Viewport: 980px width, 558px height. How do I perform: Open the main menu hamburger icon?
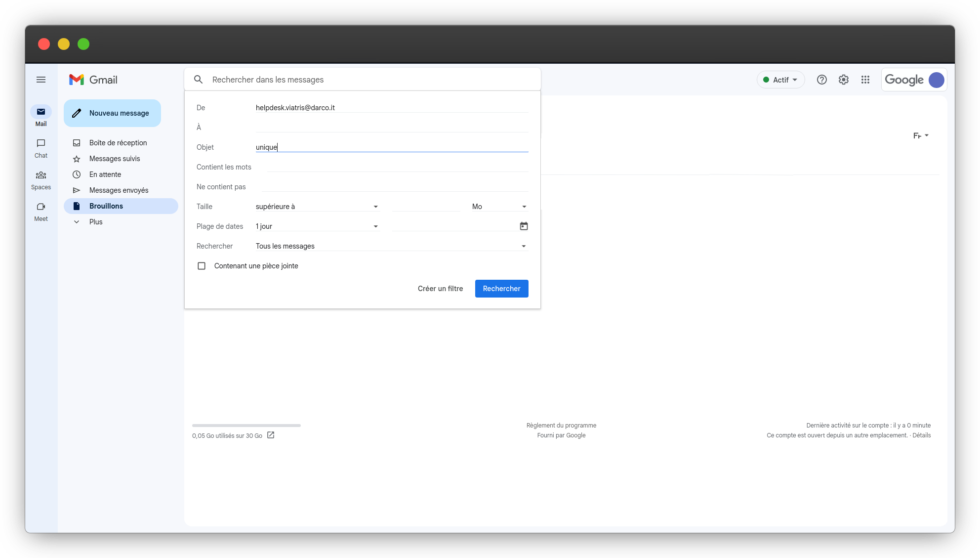(x=41, y=80)
